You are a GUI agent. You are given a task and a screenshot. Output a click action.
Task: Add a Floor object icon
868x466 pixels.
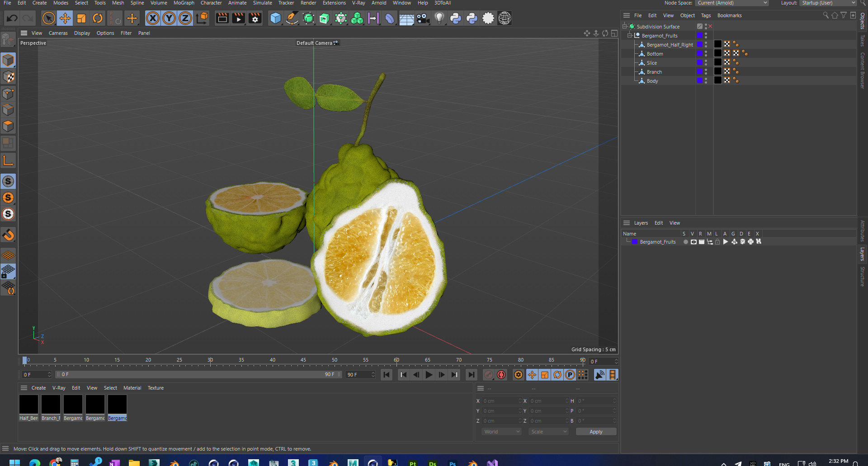(406, 19)
